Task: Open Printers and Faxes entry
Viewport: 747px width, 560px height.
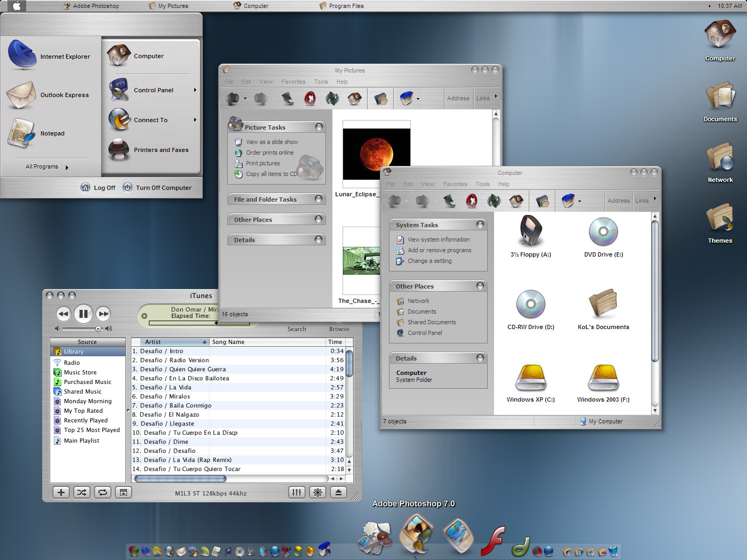Action: pyautogui.click(x=149, y=150)
